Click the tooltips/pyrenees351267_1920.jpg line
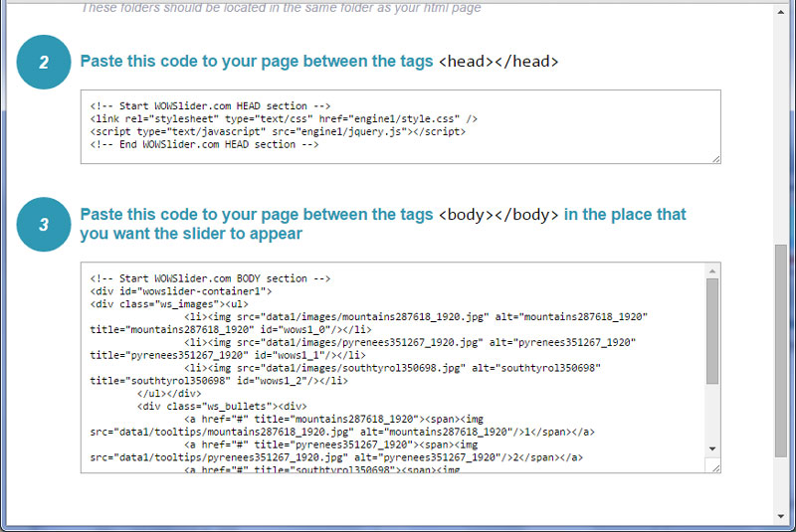 pyautogui.click(x=336, y=457)
